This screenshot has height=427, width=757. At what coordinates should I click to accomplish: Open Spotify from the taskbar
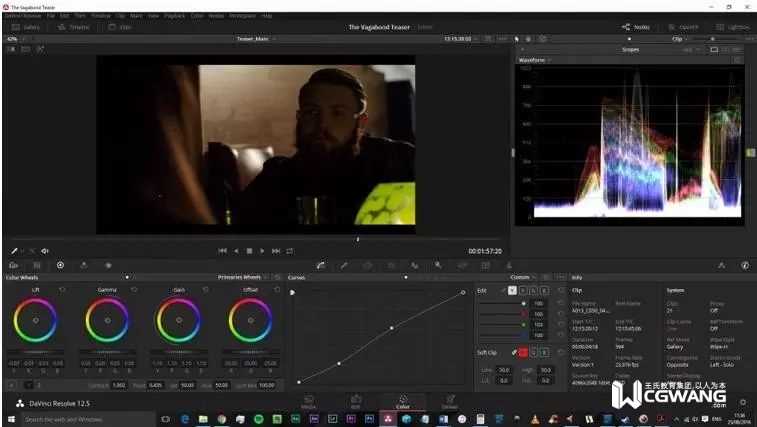[x=258, y=419]
